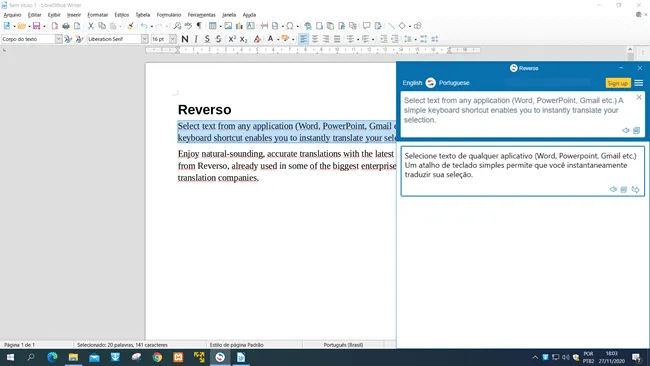Open the Tabela menu
The width and height of the screenshot is (650, 366).
[143, 15]
